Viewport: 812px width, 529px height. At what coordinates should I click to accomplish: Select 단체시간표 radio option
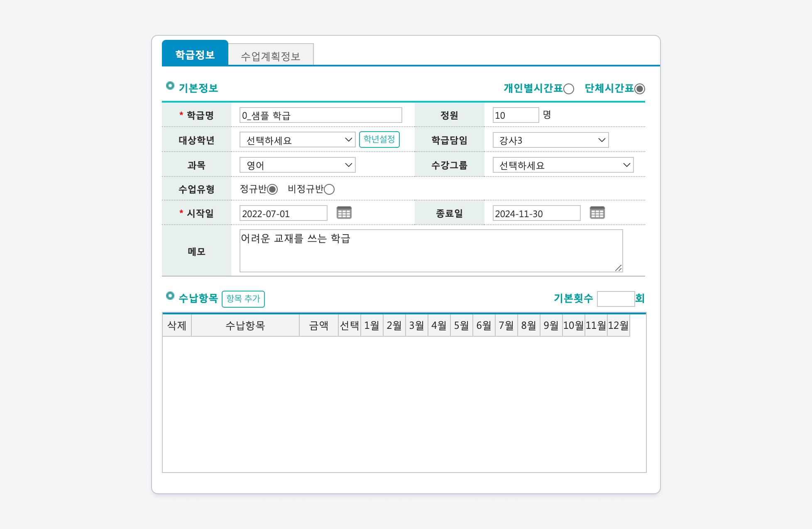coord(640,89)
